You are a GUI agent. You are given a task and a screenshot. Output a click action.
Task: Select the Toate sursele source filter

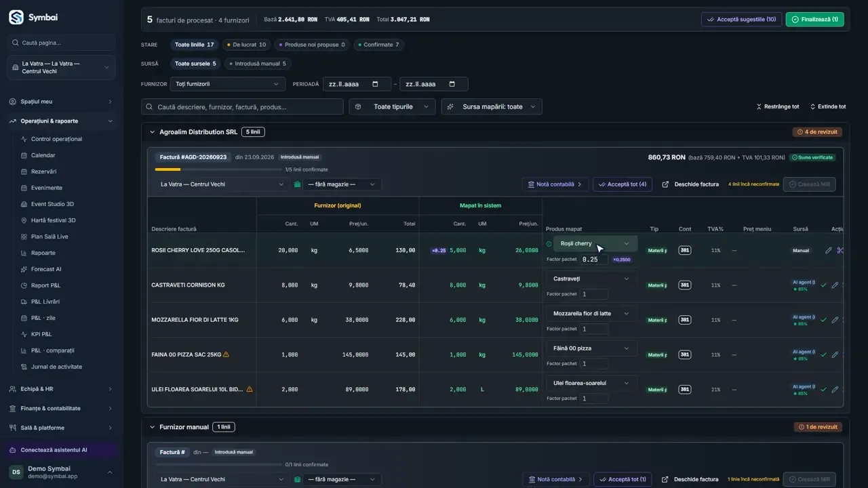point(195,64)
